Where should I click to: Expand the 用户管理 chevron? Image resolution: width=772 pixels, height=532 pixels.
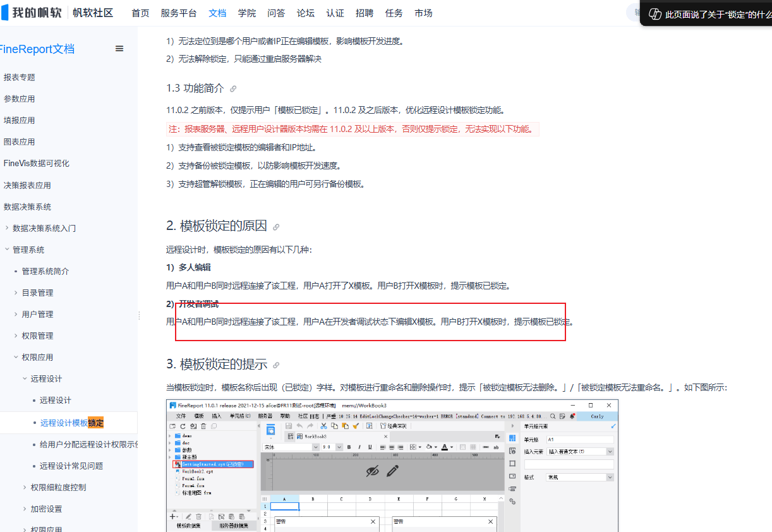(x=16, y=314)
